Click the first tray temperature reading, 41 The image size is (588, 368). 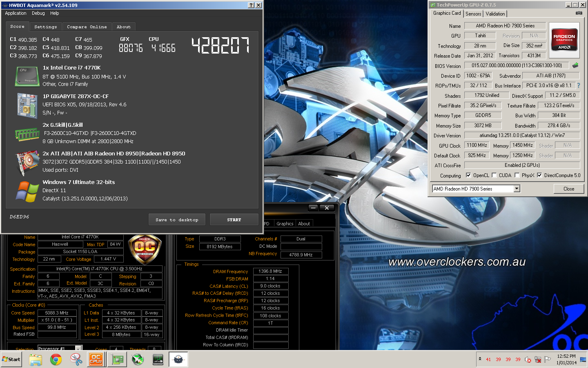tap(488, 360)
